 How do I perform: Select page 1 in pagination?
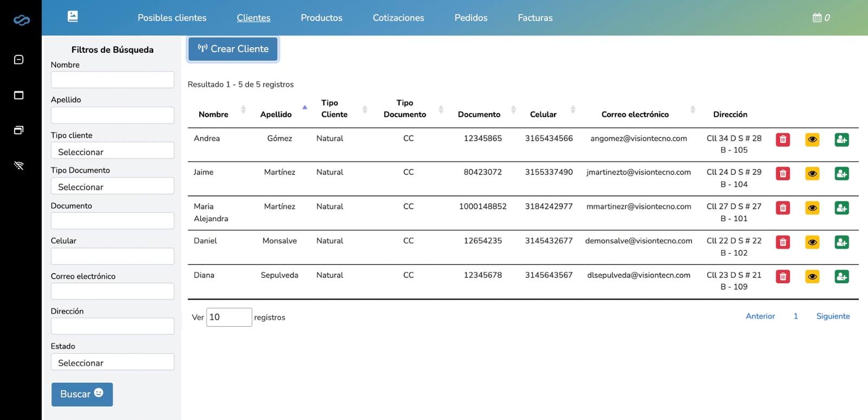coord(796,316)
